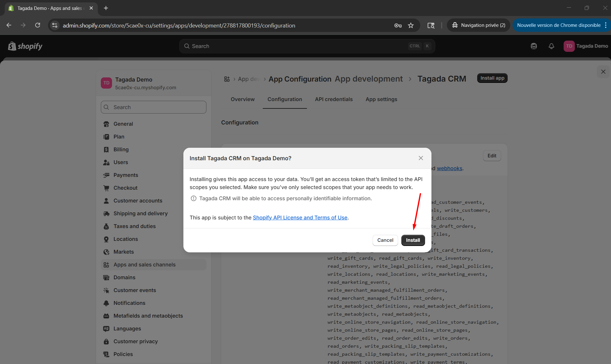Open the API credentials tab
This screenshot has height=364, width=611.
pyautogui.click(x=334, y=99)
